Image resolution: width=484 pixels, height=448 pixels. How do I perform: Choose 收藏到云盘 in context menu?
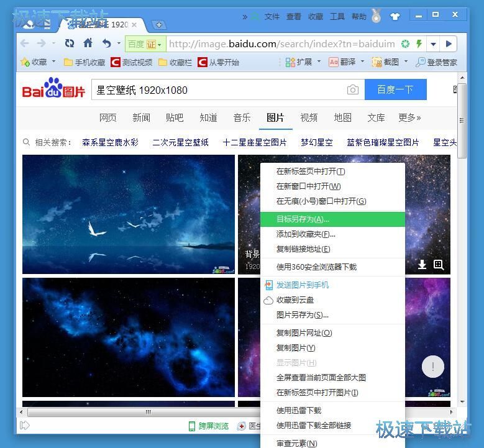(x=333, y=299)
